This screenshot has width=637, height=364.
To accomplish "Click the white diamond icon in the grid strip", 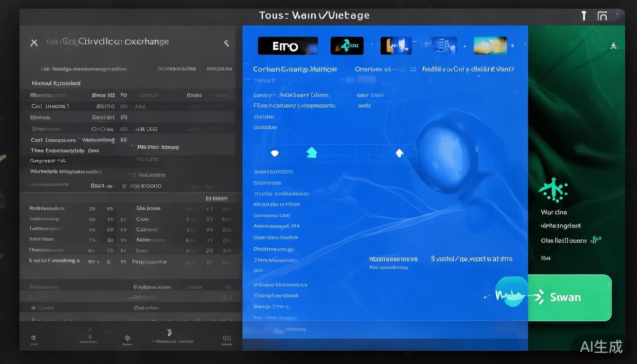I will click(x=399, y=153).
